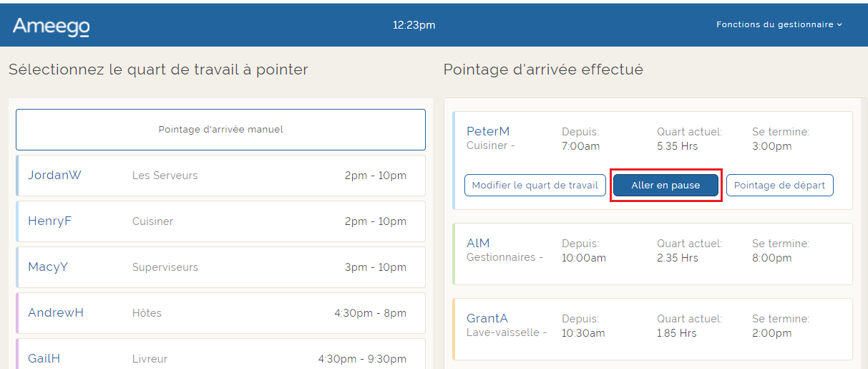Click PeterM's name link
The image size is (868, 369).
488,132
